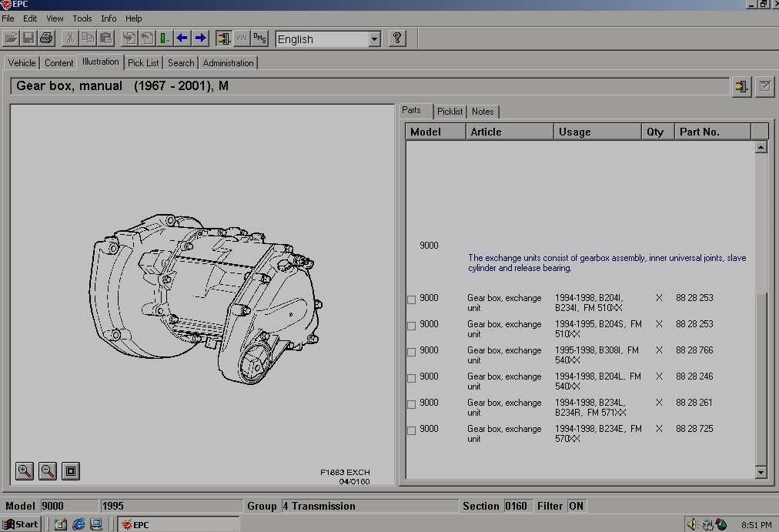Zoom in on the gearbox illustration
Screen dimensions: 779x532
tap(25, 471)
